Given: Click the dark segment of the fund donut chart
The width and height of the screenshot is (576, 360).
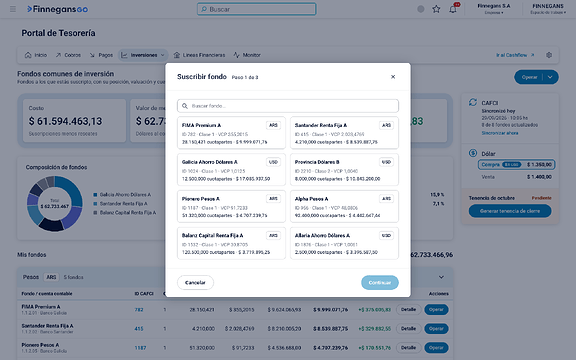Looking at the screenshot, I should pos(51,225).
